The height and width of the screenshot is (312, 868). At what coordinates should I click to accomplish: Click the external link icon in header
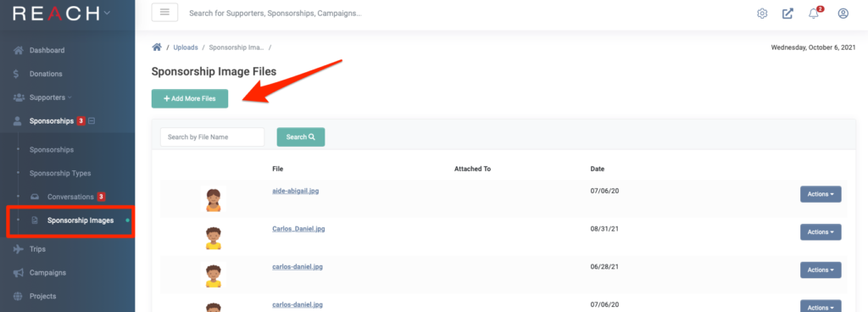coord(787,14)
